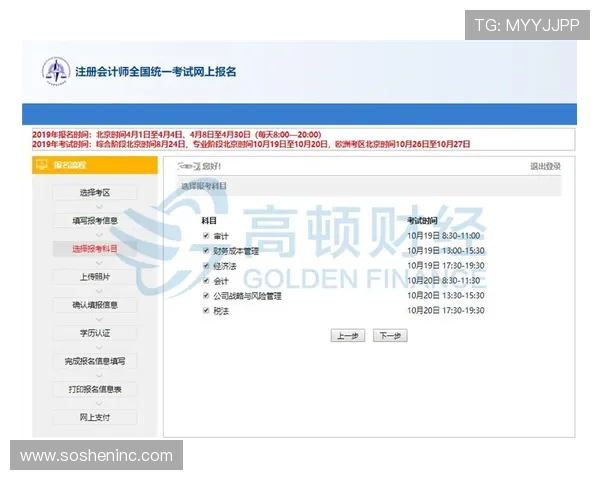600x480 pixels.
Task: Click the 选择报考科目 section heading
Action: tap(204, 186)
